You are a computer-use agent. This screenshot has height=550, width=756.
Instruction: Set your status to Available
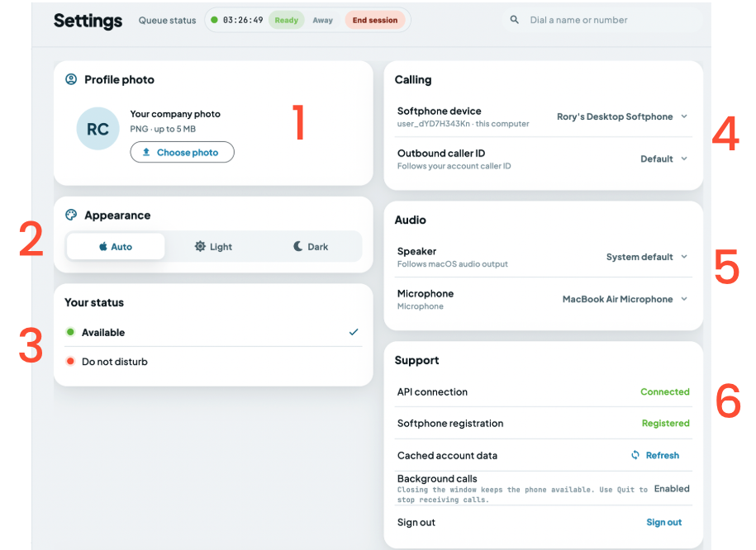(213, 332)
